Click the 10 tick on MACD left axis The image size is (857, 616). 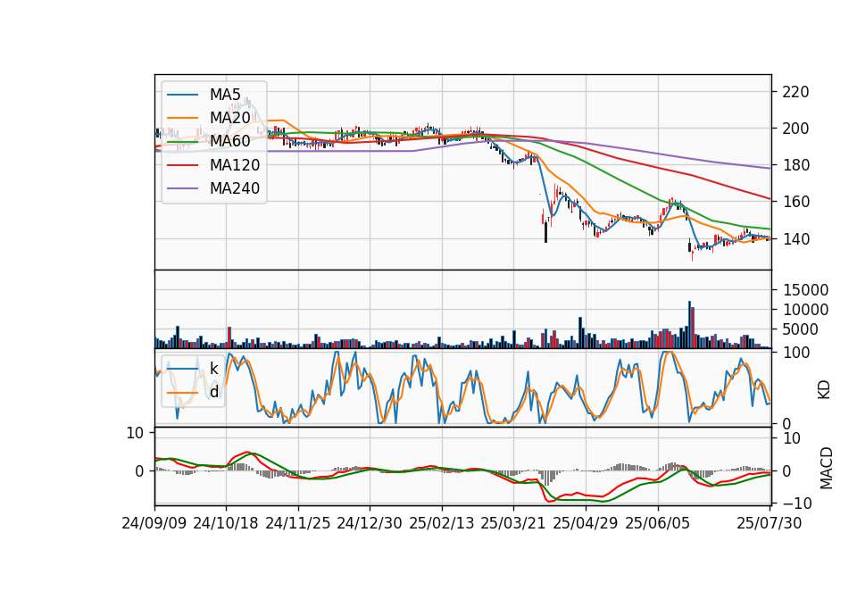pos(135,434)
